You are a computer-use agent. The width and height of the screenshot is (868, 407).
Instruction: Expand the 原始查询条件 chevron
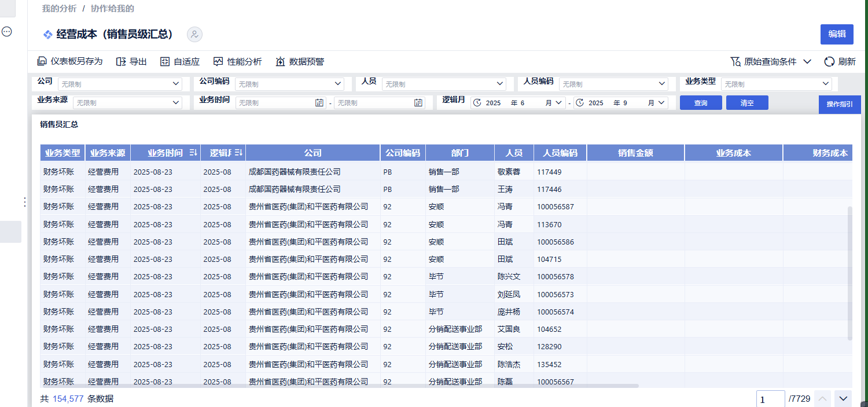(807, 61)
